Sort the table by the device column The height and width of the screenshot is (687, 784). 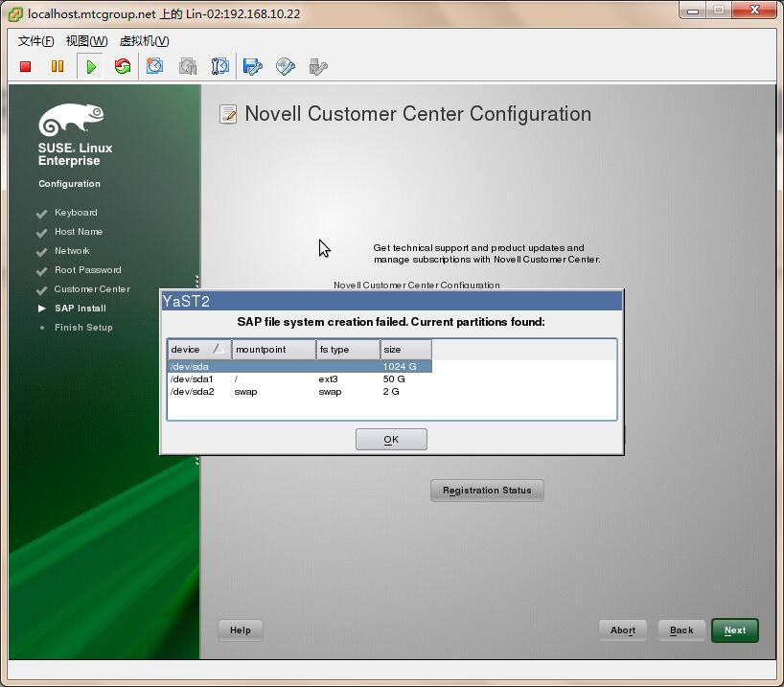point(199,350)
